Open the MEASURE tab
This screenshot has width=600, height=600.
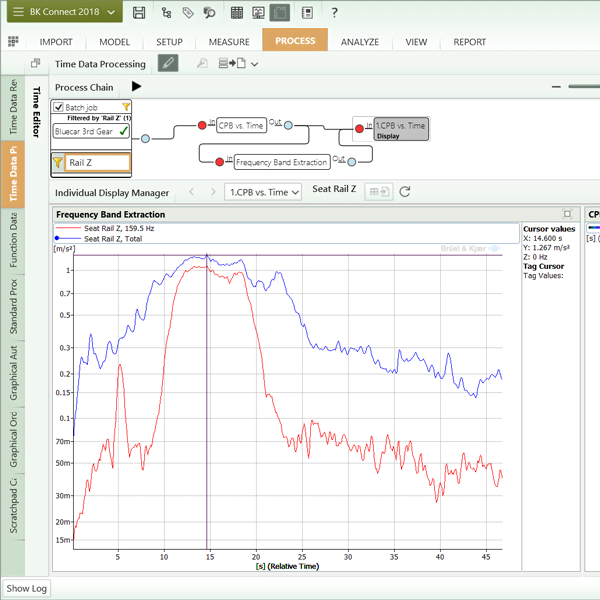coord(229,42)
